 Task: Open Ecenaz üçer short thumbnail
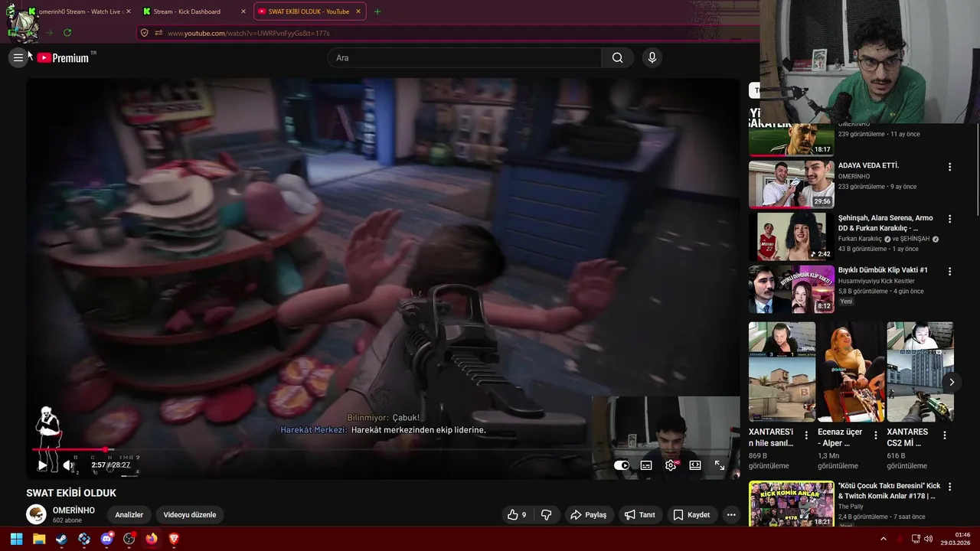pyautogui.click(x=851, y=371)
